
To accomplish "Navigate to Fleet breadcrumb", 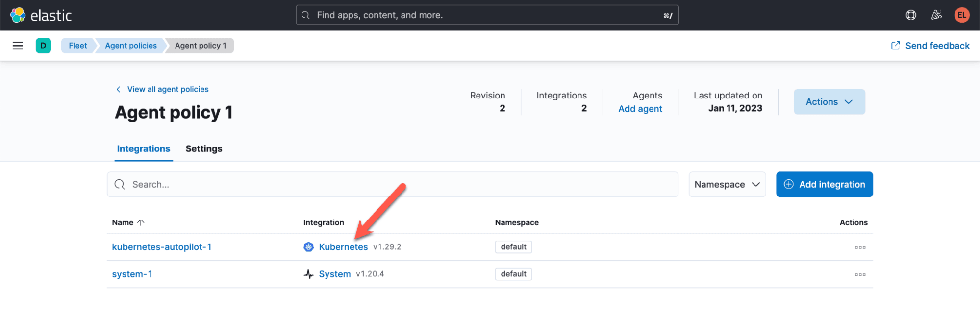I will click(77, 46).
